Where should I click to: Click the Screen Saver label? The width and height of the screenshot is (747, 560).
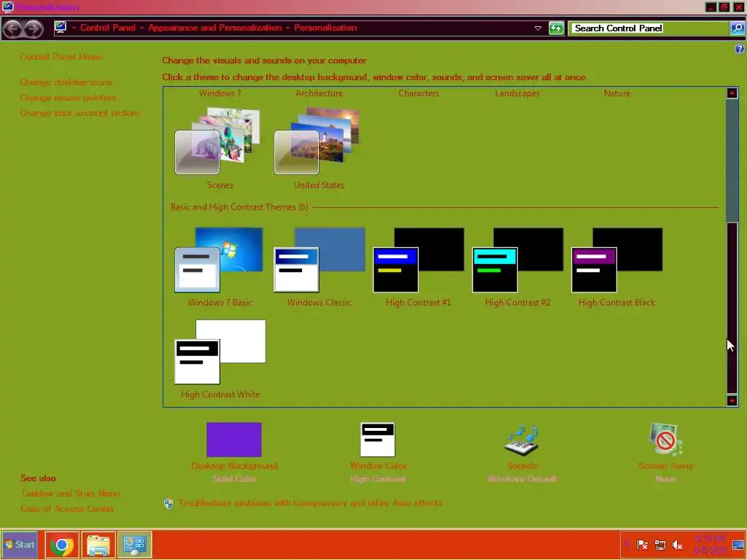pos(666,466)
